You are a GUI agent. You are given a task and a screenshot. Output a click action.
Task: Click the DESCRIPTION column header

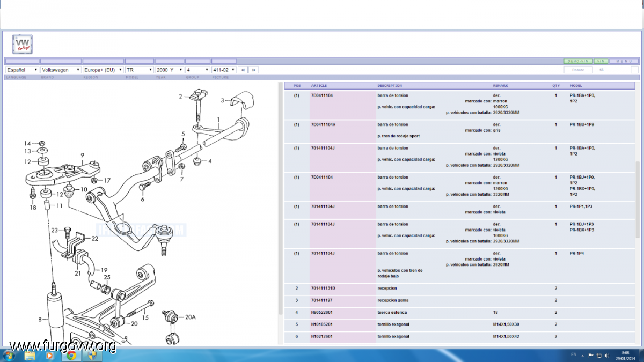coord(390,86)
